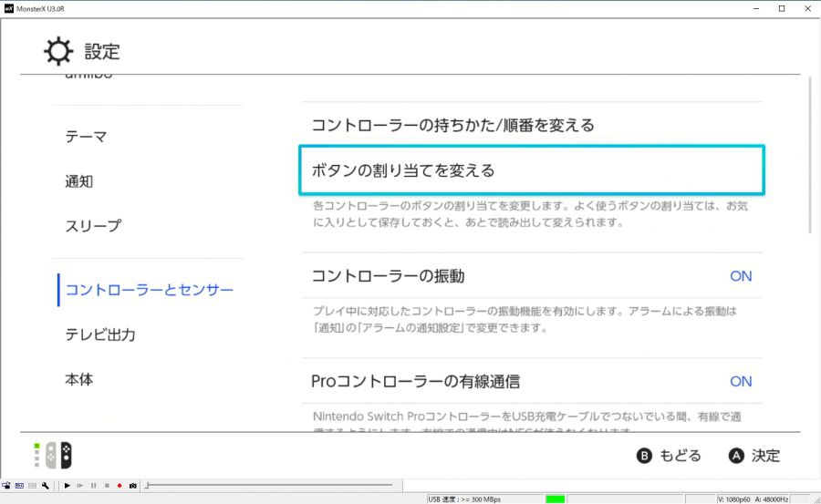Select テレビ出力 in the settings sidebar
This screenshot has width=821, height=504.
point(100,334)
